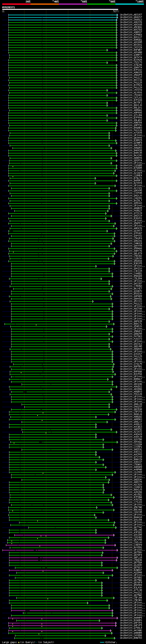This screenshot has width=146, height=644.
Task: Click hit label UniRef100_B9MUD1
Action: pos(131,40)
